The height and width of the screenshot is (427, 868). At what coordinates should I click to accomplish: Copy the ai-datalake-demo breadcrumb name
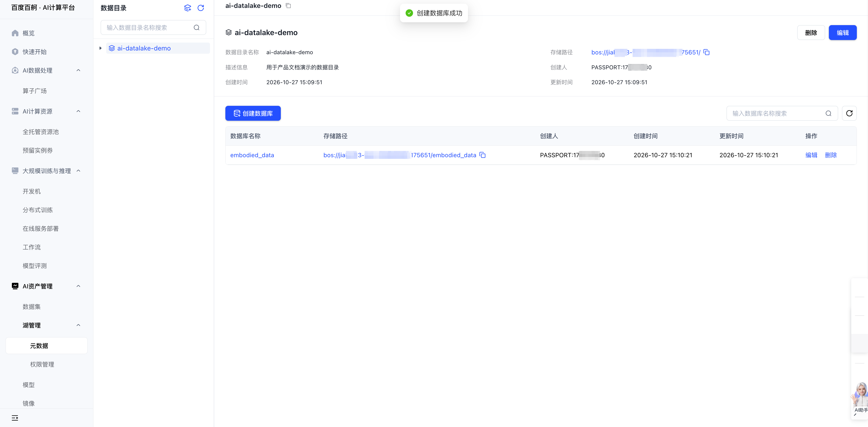coord(288,5)
